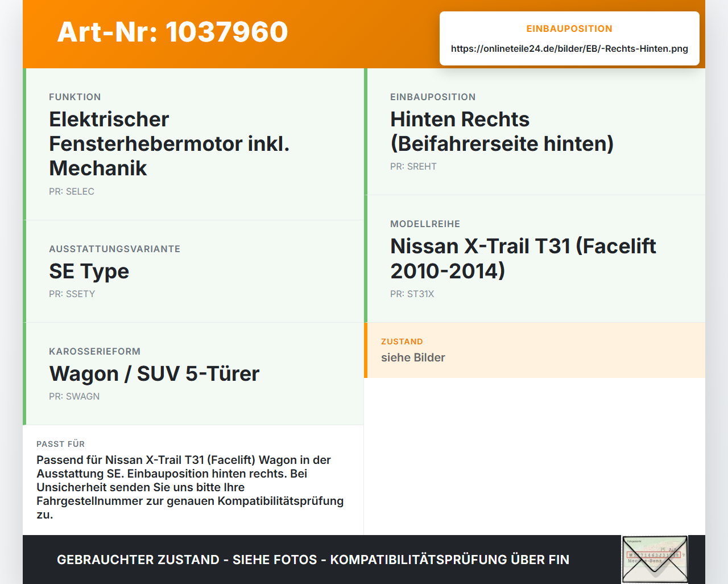The height and width of the screenshot is (584, 728).
Task: Click the GEBRAUCHTER ZUSTAND footer banner text
Action: 313,560
